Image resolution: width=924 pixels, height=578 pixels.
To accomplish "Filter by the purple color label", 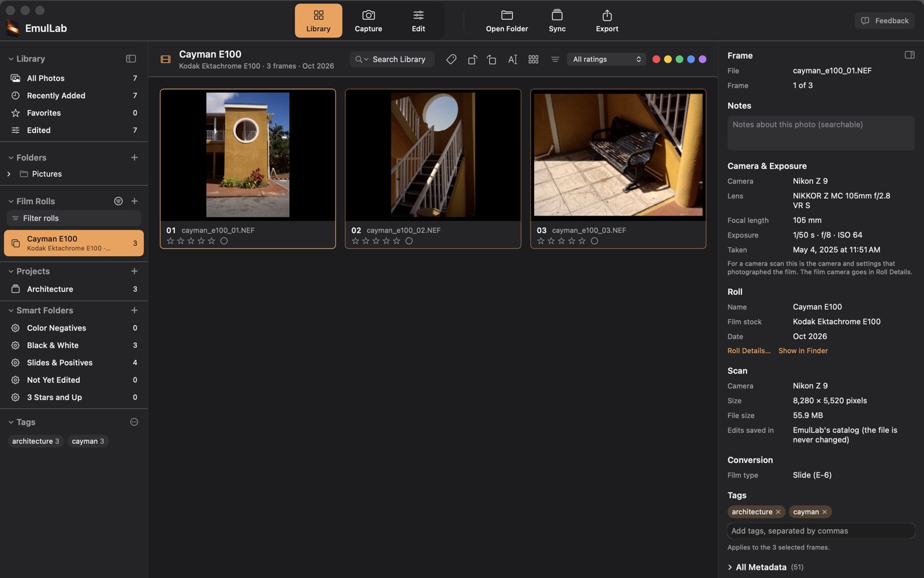I will (x=702, y=59).
